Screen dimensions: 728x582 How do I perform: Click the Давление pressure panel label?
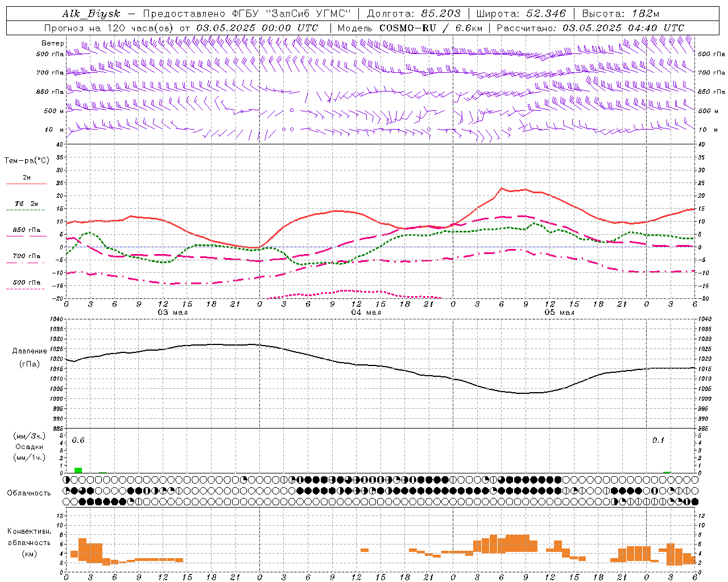30,351
